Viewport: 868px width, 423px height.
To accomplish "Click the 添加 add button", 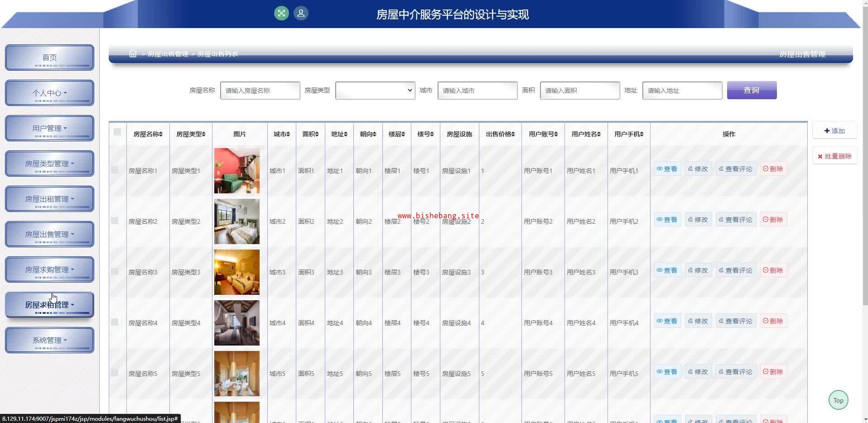I will click(834, 131).
